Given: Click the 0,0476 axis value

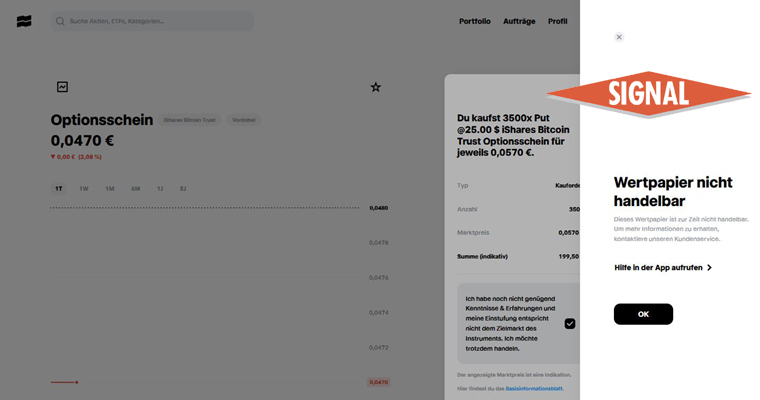Looking at the screenshot, I should tap(379, 278).
